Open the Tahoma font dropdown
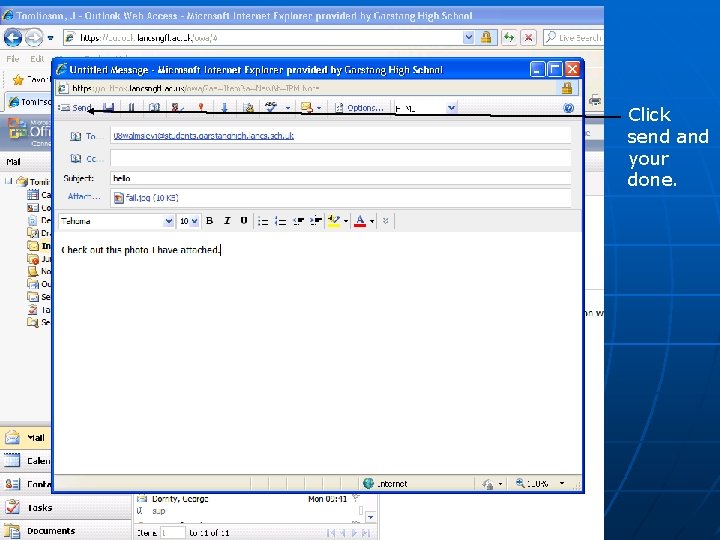 [169, 221]
